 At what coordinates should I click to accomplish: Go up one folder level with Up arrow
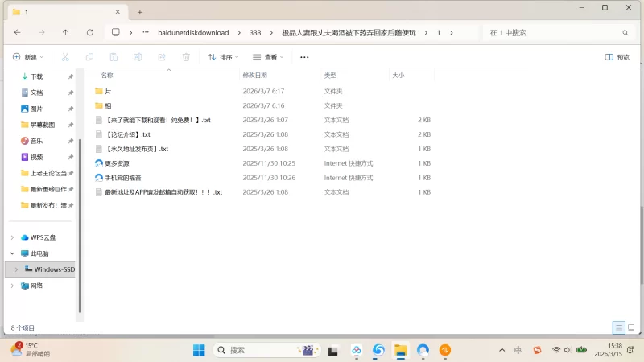point(65,33)
